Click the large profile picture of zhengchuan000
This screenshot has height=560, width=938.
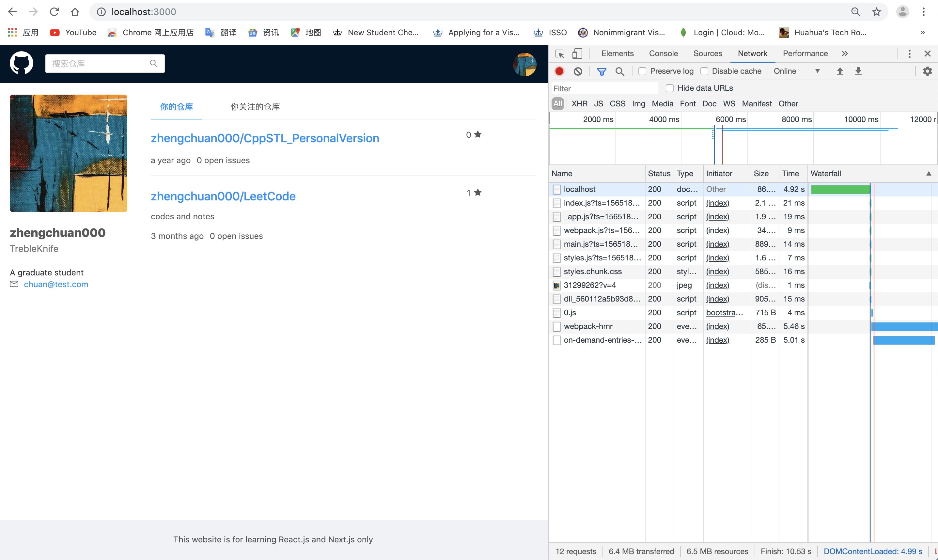[x=68, y=153]
